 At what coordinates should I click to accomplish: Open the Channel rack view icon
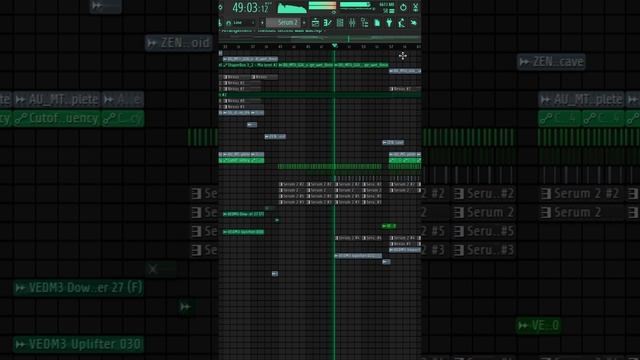click(x=340, y=23)
